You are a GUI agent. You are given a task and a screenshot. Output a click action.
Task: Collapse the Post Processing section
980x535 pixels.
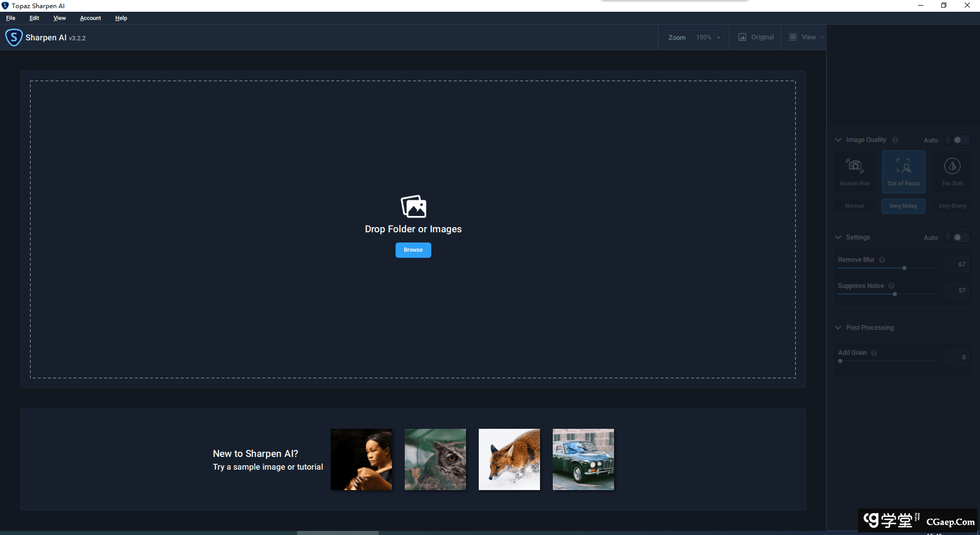pos(838,328)
